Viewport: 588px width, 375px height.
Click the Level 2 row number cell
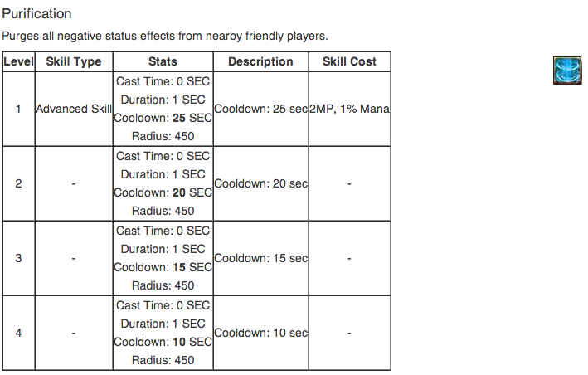18,183
